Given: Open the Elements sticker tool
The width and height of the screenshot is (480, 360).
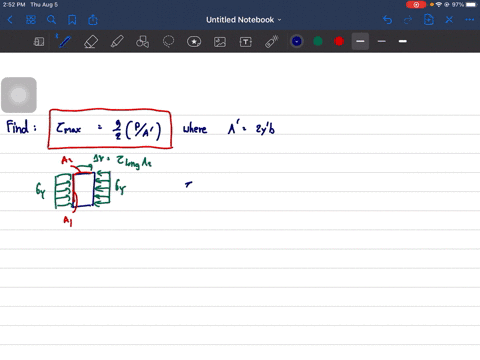Looking at the screenshot, I should pos(194,42).
